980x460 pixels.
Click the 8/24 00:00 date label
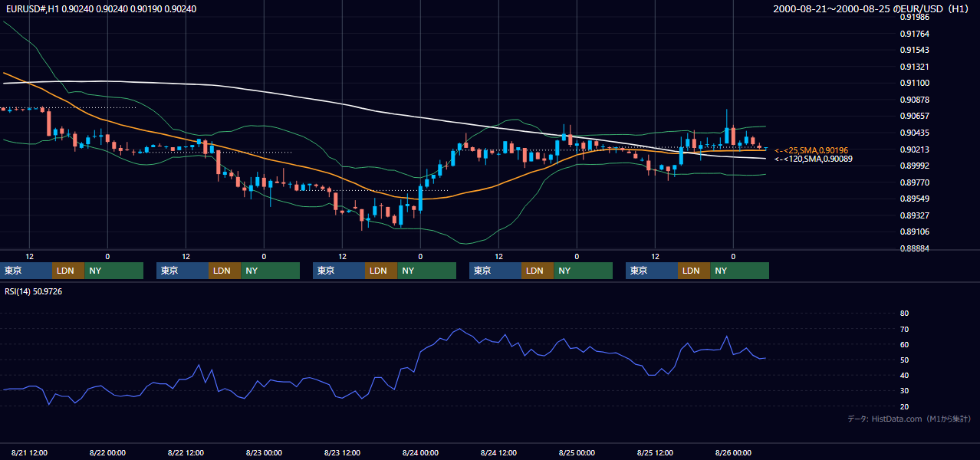point(421,453)
